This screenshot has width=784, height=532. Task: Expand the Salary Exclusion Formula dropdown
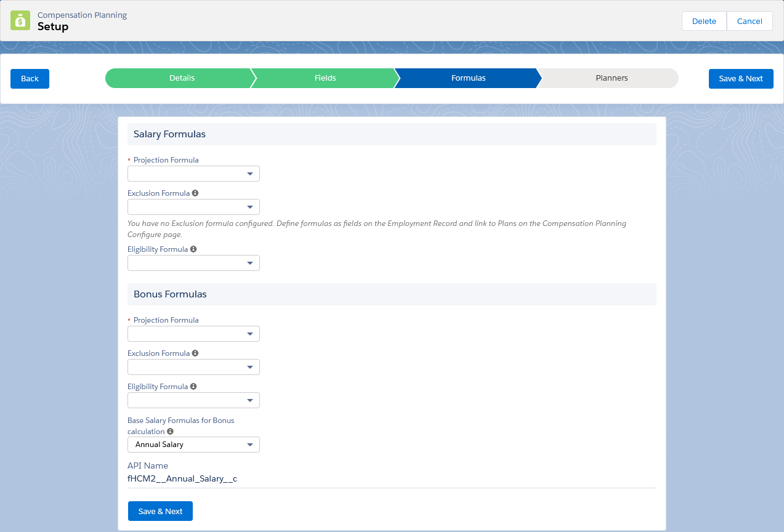coord(193,208)
